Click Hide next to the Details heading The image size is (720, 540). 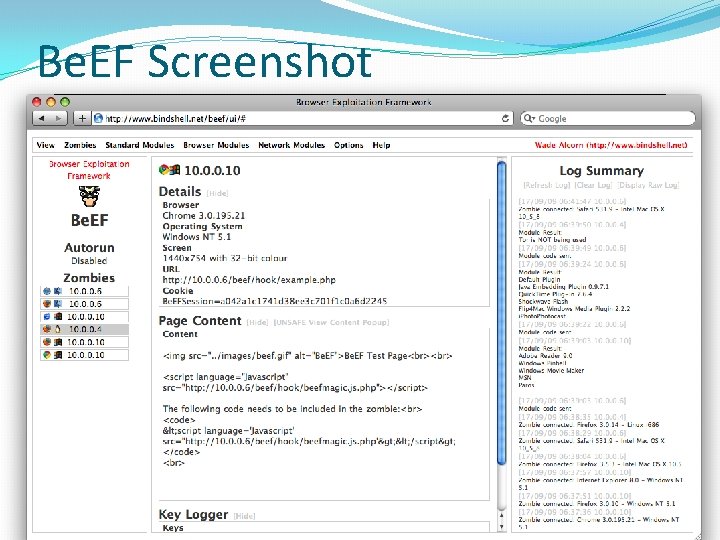click(217, 193)
